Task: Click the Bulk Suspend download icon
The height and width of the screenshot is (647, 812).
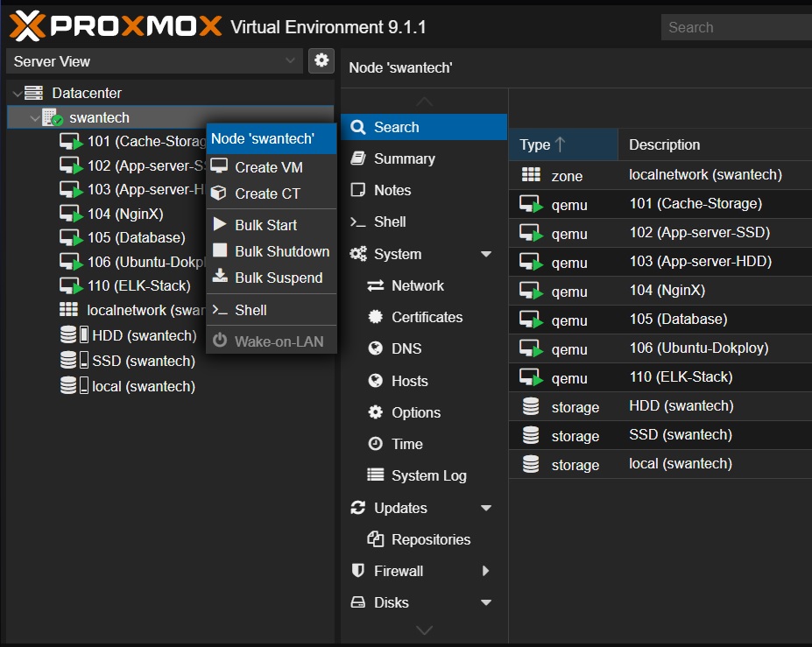Action: coord(220,276)
